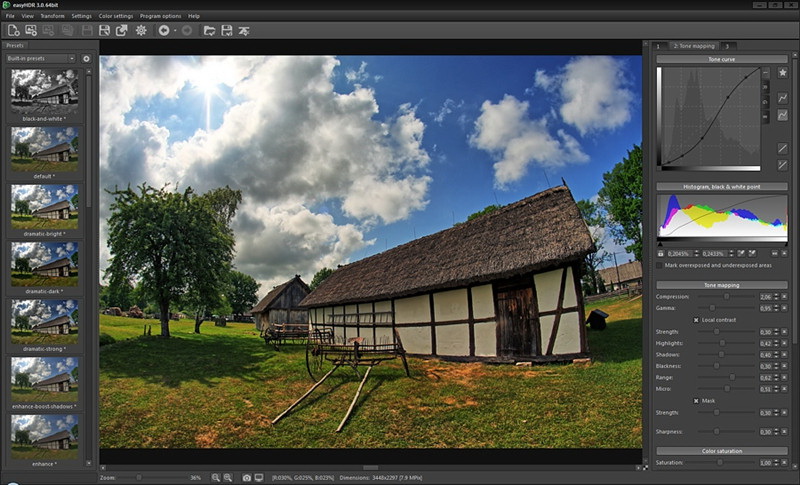Apply the enhance-boost-shadows preset thumbnail

pos(44,379)
